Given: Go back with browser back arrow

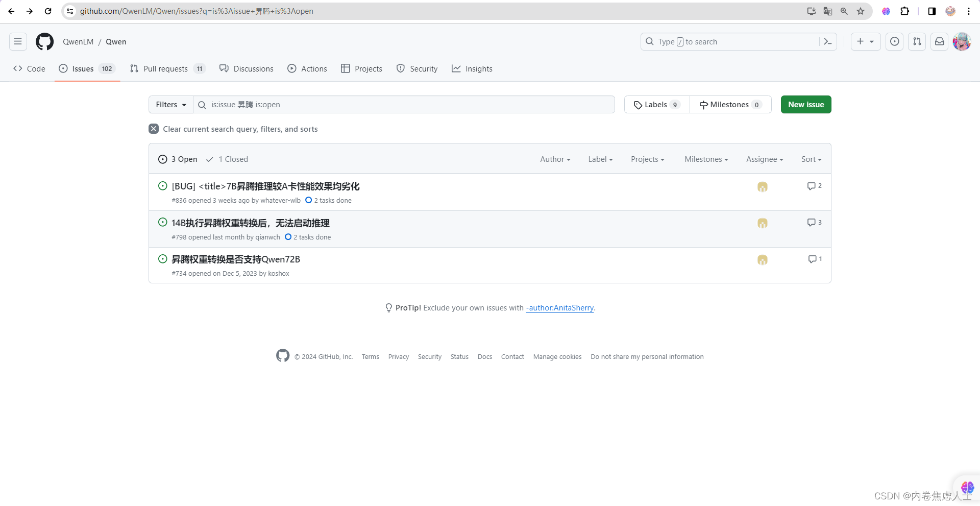Looking at the screenshot, I should (11, 11).
